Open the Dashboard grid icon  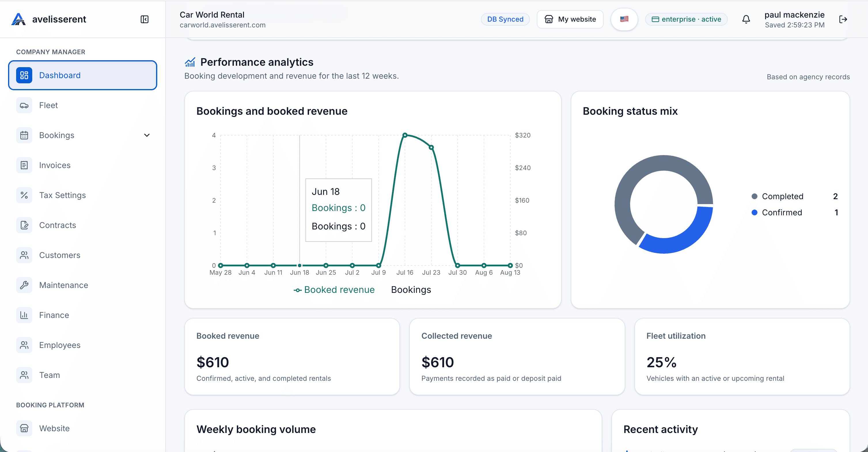tap(24, 75)
